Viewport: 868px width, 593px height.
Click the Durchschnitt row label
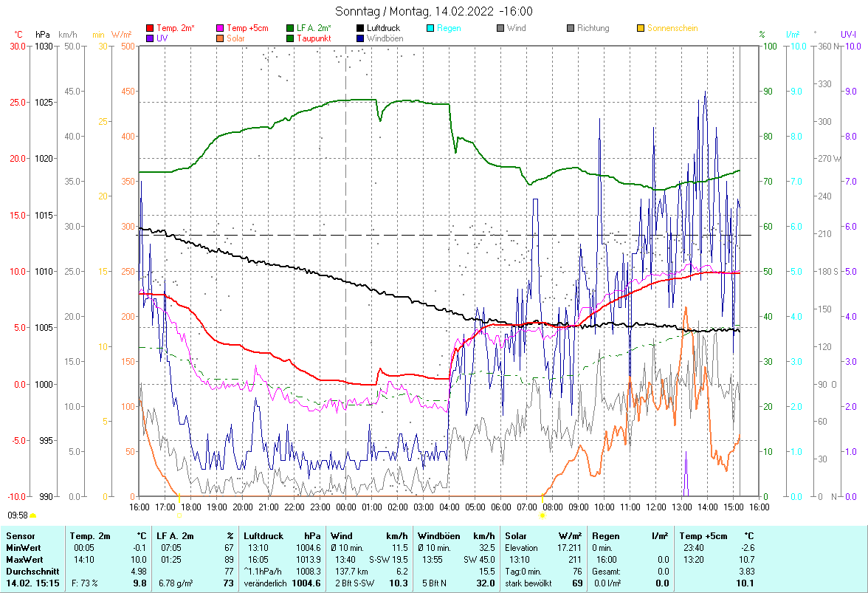coord(29,571)
